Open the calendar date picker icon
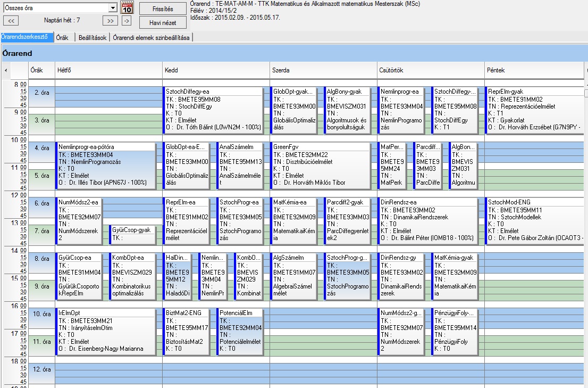This screenshot has width=588, height=388. point(127,7)
